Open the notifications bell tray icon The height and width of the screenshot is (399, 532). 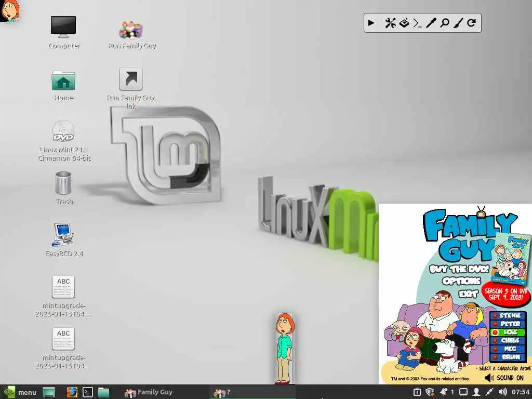pos(444,392)
